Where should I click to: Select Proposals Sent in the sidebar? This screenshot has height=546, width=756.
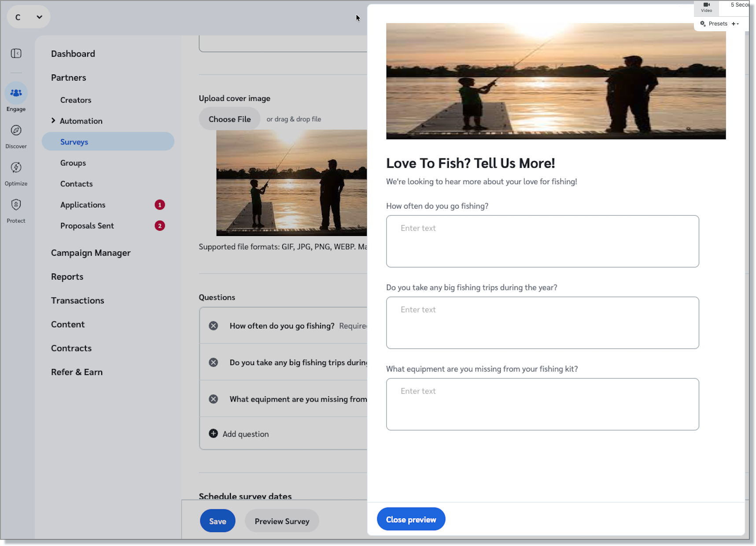[87, 226]
